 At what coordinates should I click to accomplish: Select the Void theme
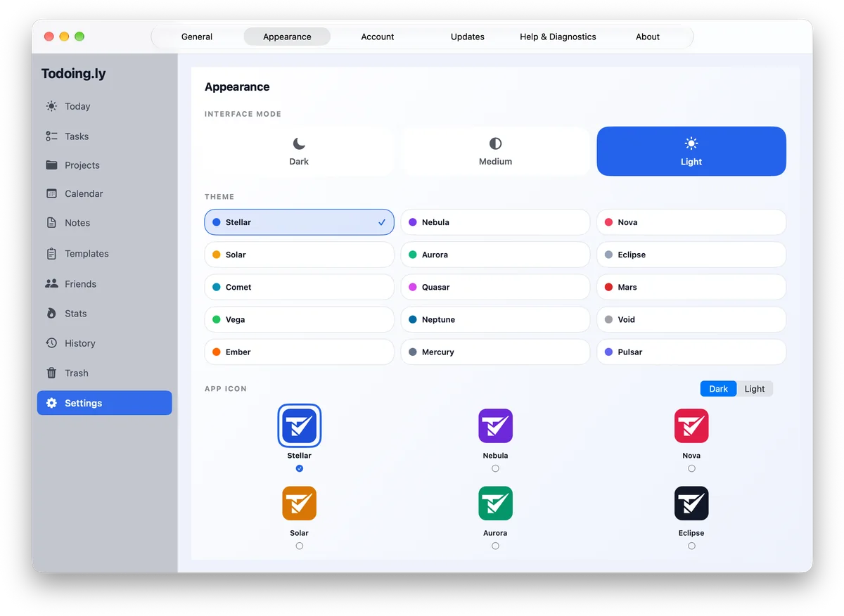tap(691, 319)
